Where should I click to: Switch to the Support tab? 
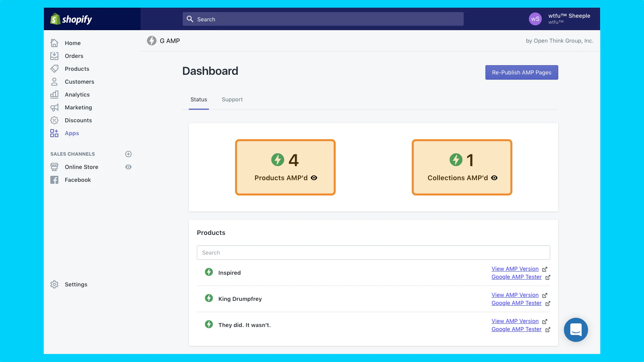pos(232,99)
